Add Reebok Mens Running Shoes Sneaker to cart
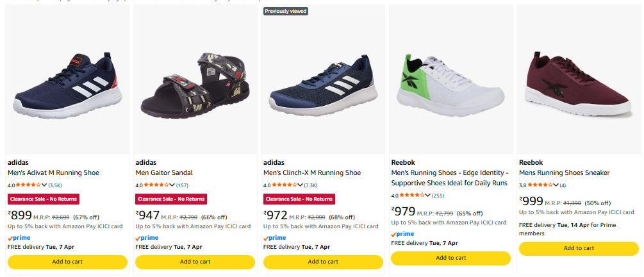 (579, 248)
